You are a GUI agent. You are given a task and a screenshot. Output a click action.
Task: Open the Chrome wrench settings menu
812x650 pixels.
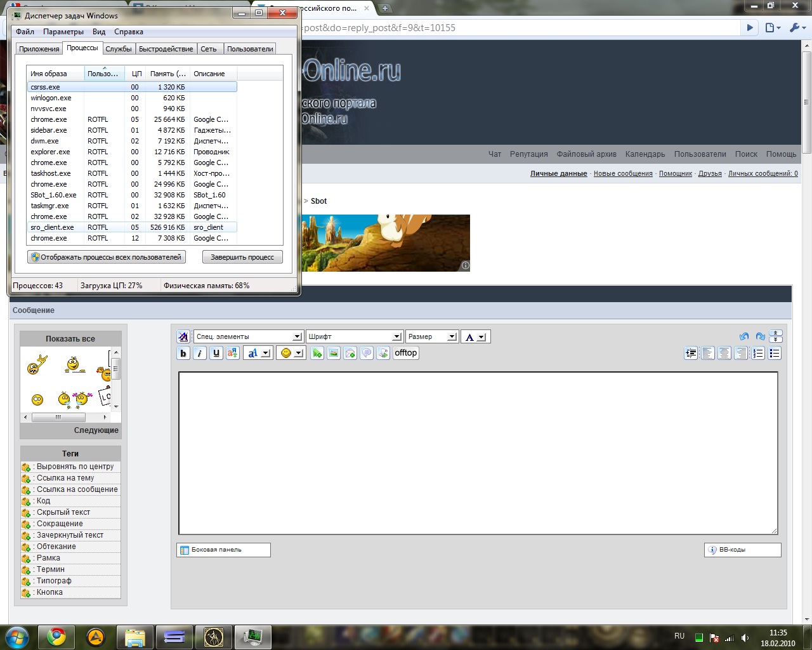(797, 28)
